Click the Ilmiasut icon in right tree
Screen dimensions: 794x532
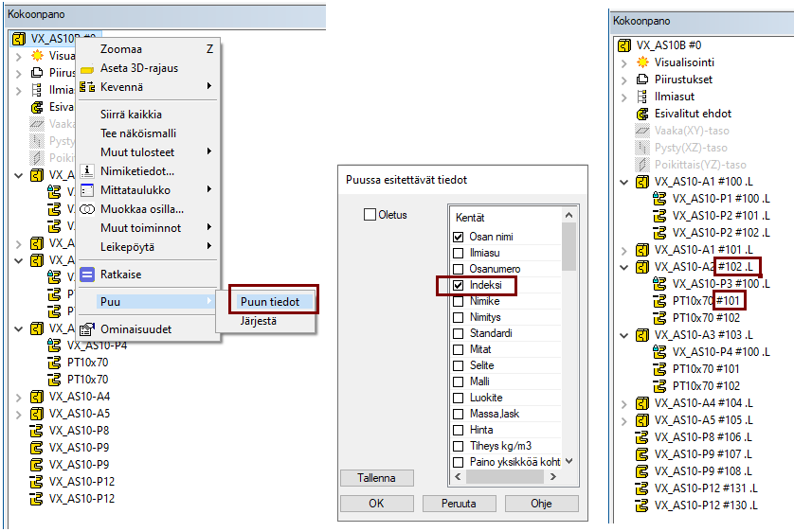pyautogui.click(x=642, y=97)
